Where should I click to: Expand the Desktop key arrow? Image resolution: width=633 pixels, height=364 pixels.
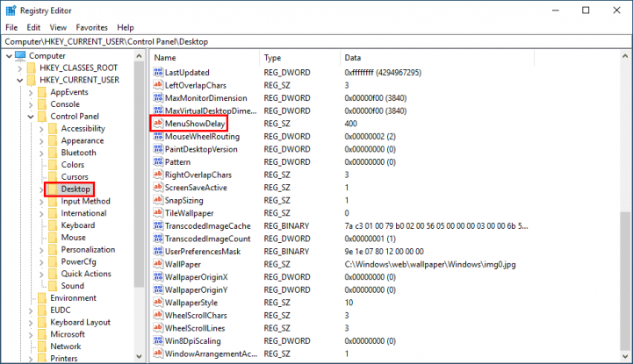coord(41,189)
